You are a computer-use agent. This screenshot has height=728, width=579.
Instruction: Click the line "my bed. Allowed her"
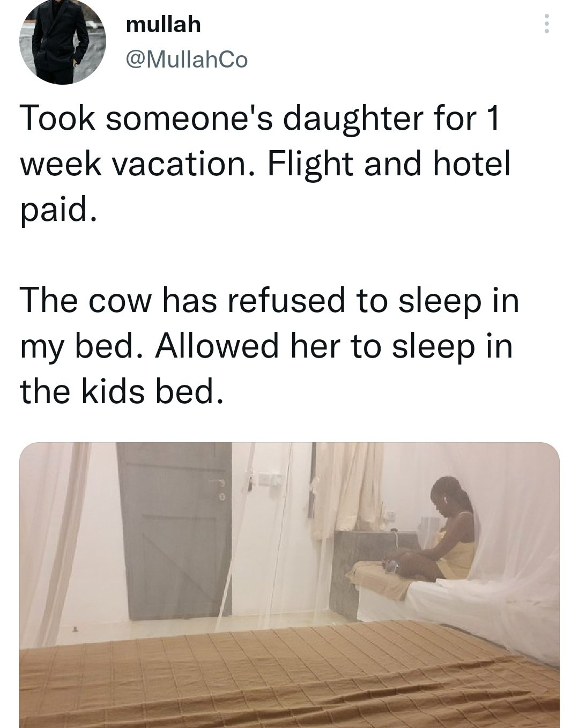click(x=266, y=346)
